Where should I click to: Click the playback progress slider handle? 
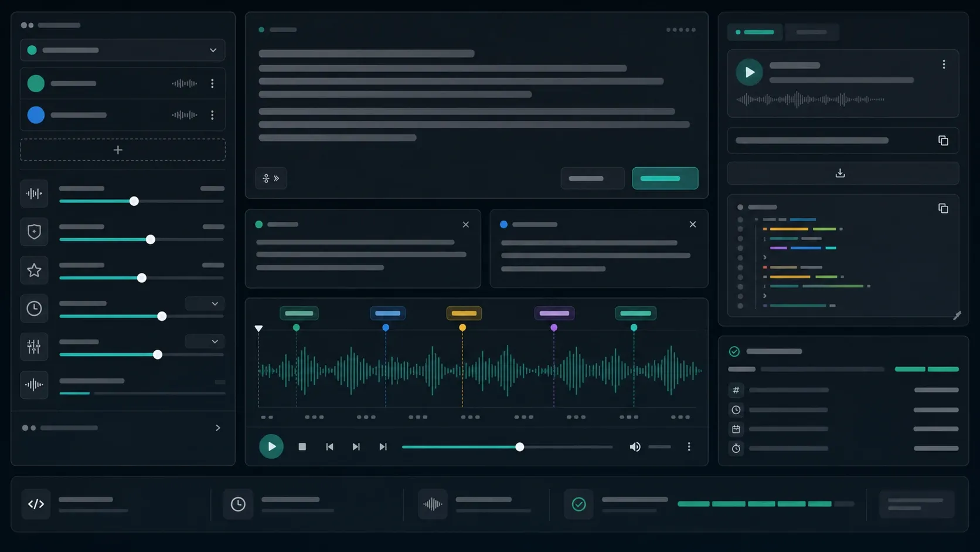[520, 447]
